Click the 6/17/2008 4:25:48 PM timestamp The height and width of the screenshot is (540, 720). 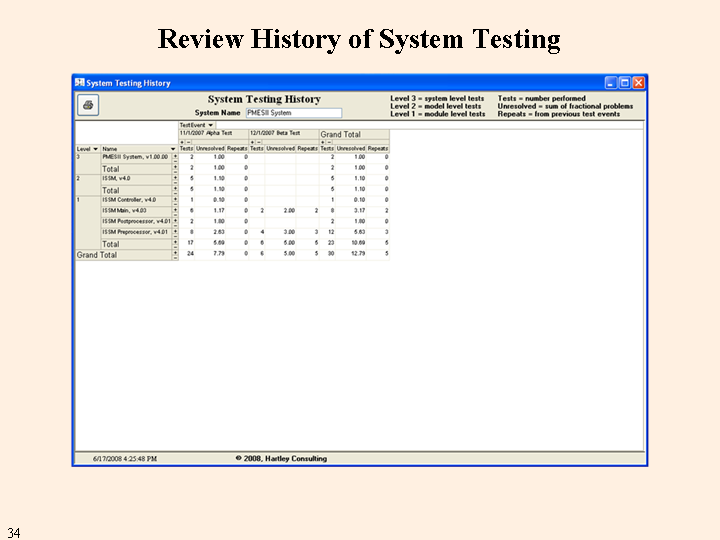(x=125, y=459)
